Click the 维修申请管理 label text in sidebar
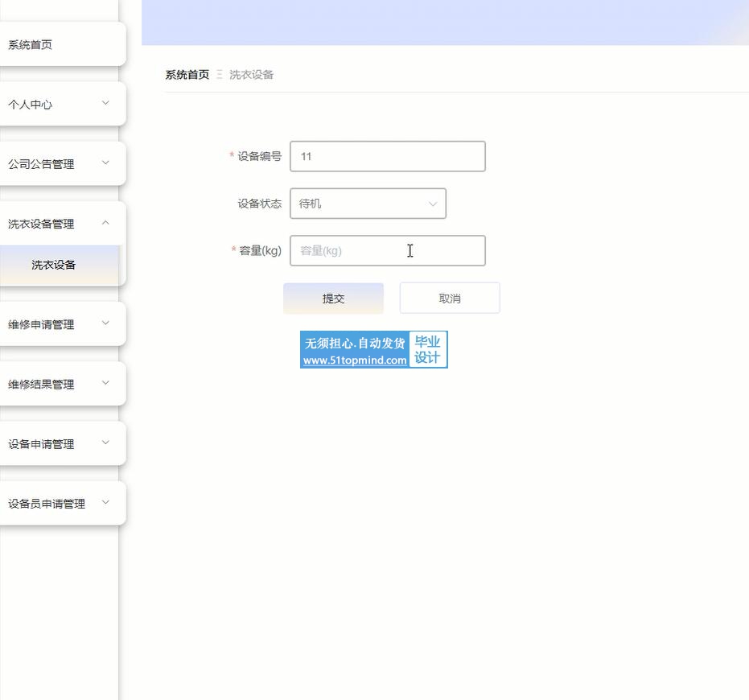749x700 pixels. point(41,325)
